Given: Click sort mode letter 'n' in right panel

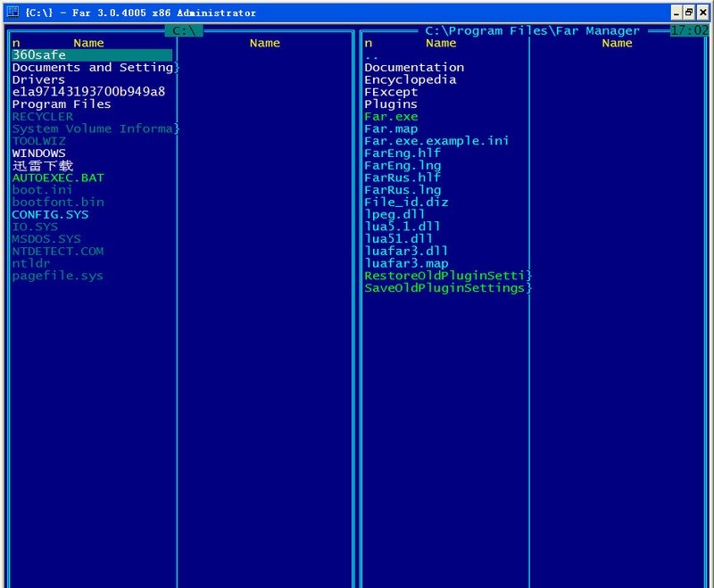Looking at the screenshot, I should (x=369, y=43).
